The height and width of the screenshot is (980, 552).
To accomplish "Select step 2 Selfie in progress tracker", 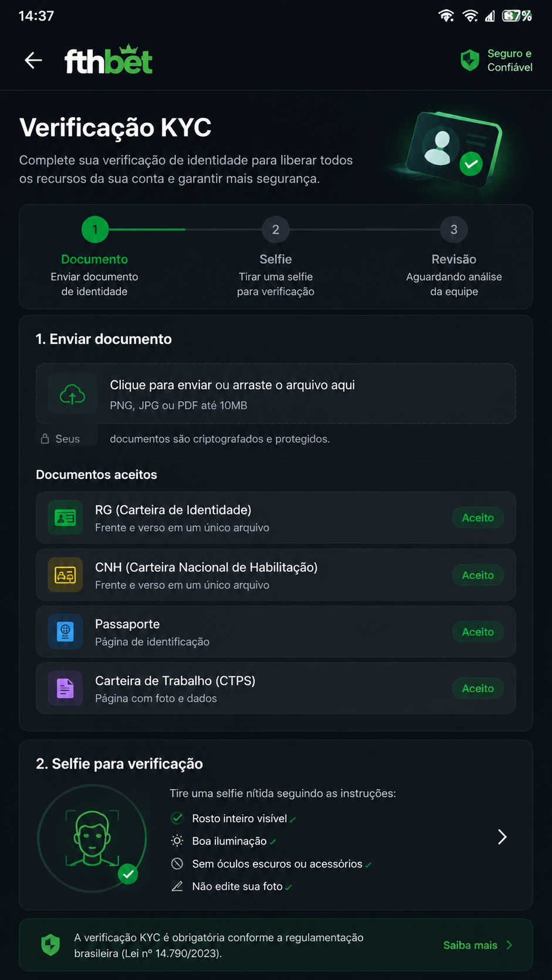I will (276, 230).
